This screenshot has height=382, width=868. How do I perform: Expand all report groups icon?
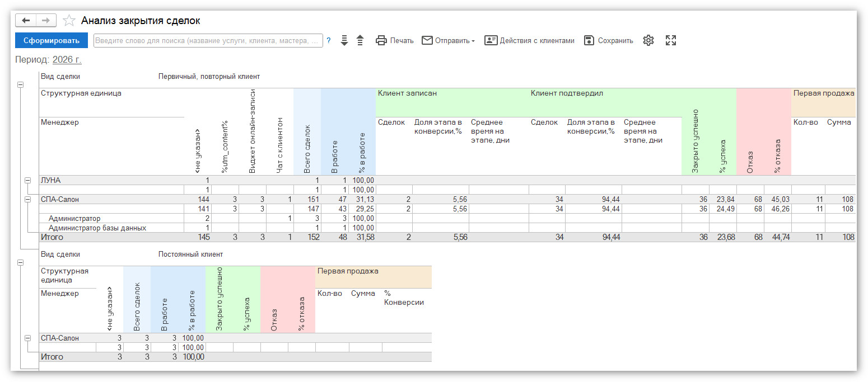(x=344, y=40)
